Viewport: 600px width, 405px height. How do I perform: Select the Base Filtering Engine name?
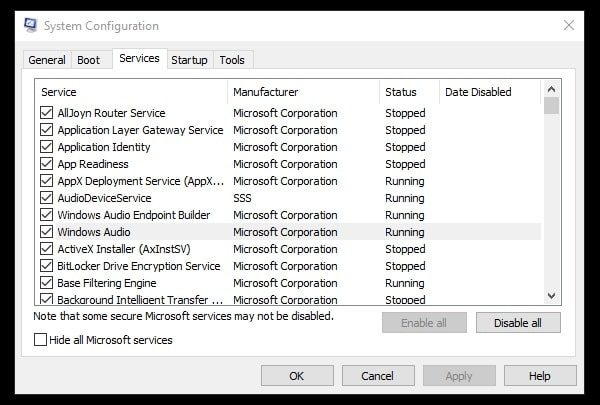pos(107,283)
